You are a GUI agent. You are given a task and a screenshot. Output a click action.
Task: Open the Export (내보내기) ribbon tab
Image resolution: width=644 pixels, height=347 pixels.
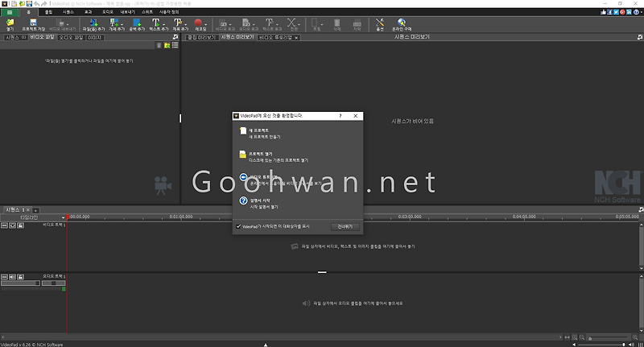(128, 12)
